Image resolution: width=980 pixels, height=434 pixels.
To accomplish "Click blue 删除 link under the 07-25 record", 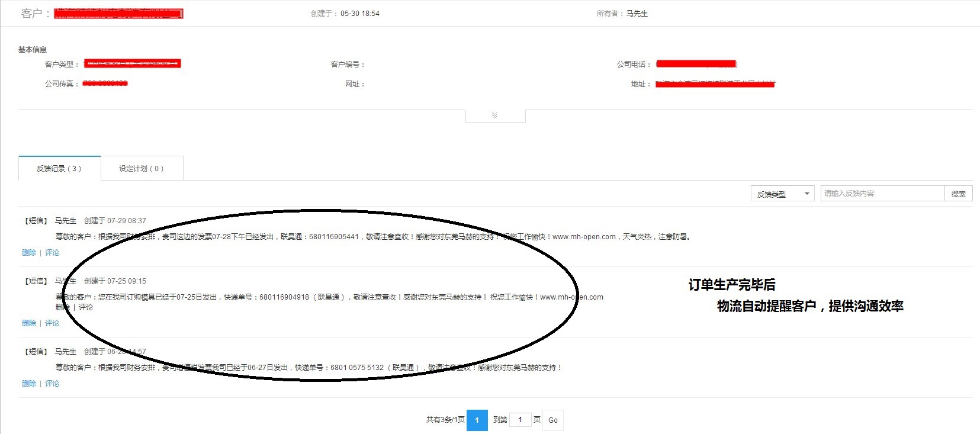I will (x=29, y=323).
